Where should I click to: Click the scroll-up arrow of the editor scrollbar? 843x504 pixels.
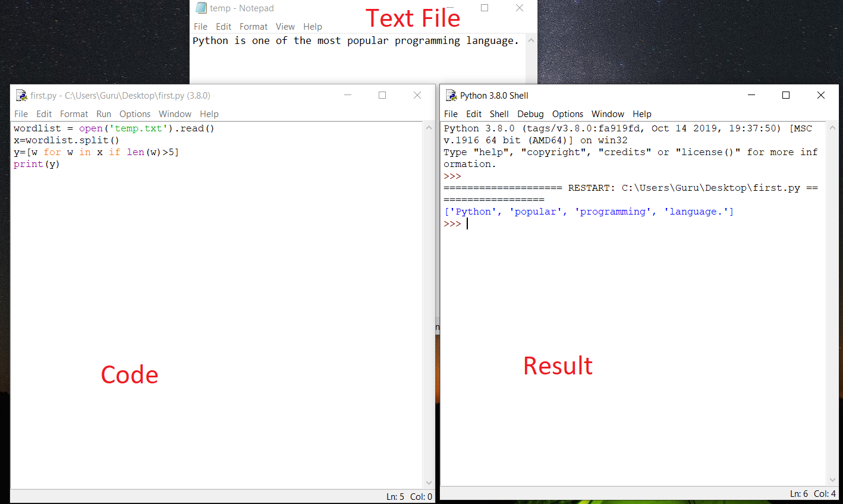tap(429, 127)
